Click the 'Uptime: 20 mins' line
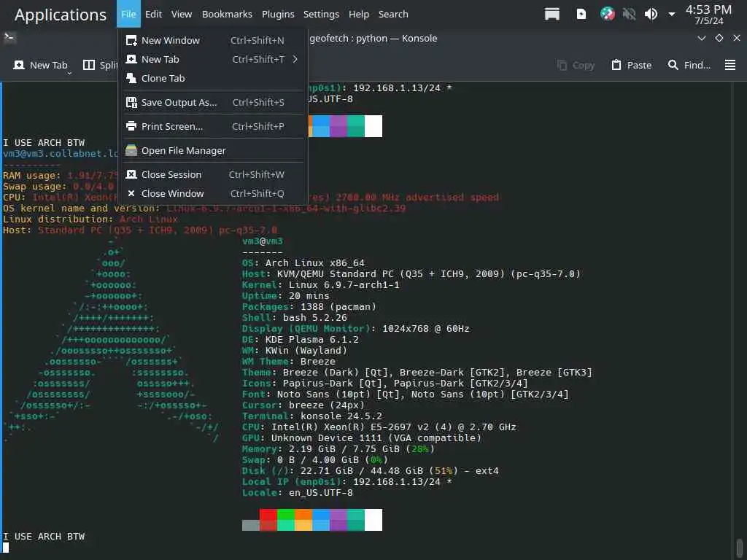Viewport: 747px width, 560px height. click(x=285, y=296)
